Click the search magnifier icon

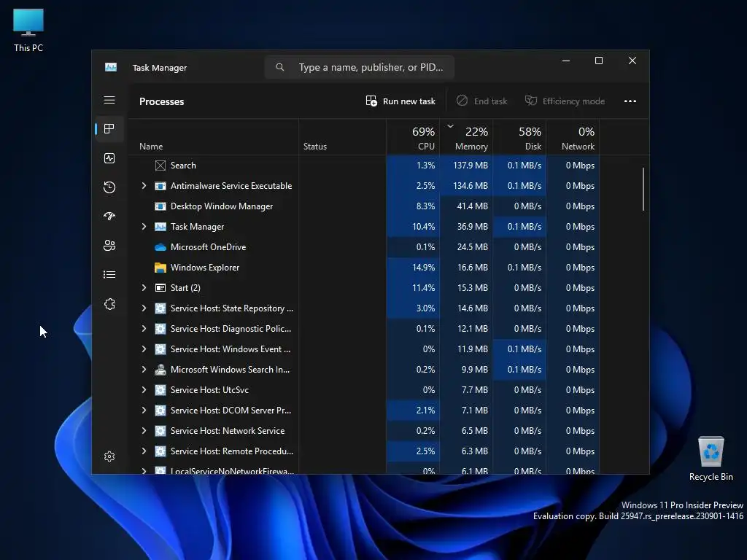pos(279,67)
